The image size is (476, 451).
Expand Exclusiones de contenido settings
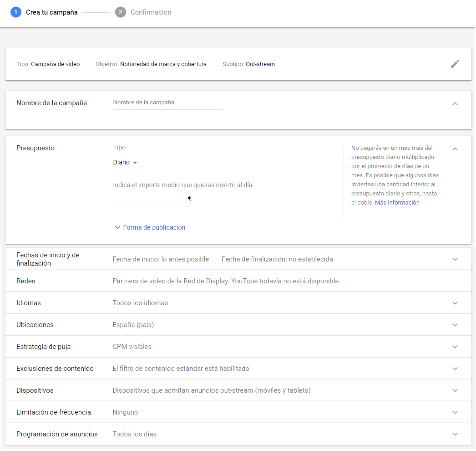point(455,368)
